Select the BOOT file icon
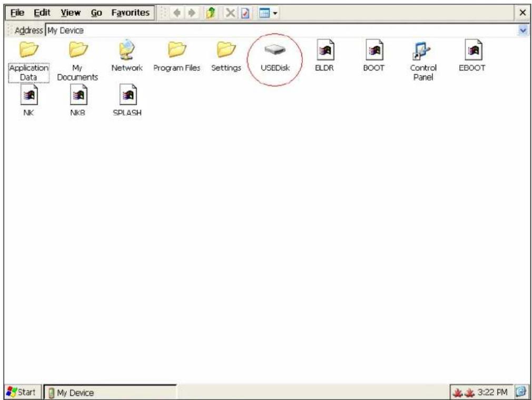The image size is (532, 400). [x=374, y=56]
